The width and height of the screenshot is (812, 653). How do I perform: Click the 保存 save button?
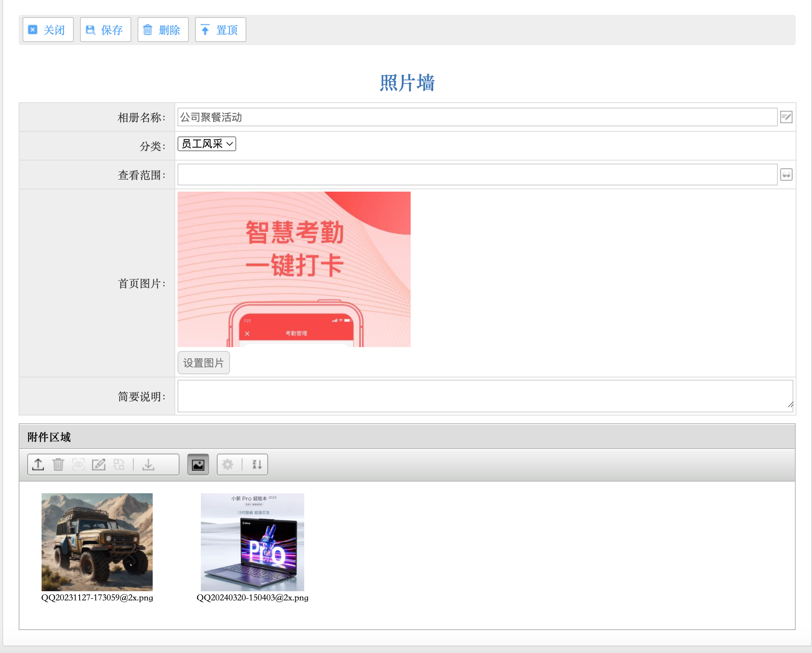click(106, 30)
